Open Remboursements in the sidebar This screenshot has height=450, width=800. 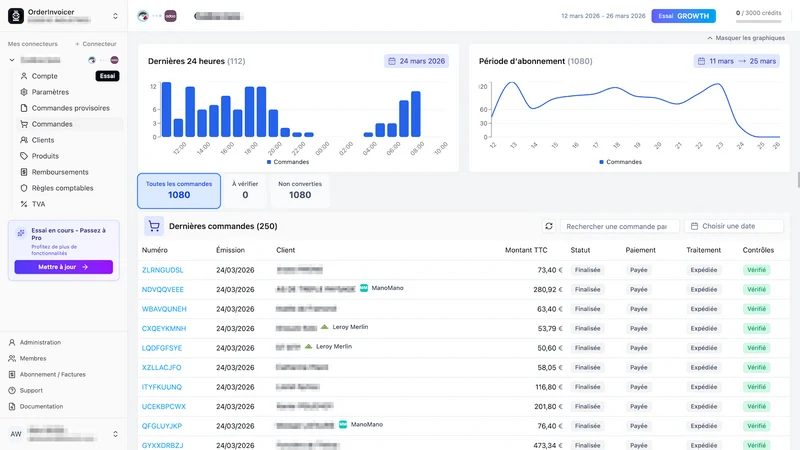[x=60, y=172]
